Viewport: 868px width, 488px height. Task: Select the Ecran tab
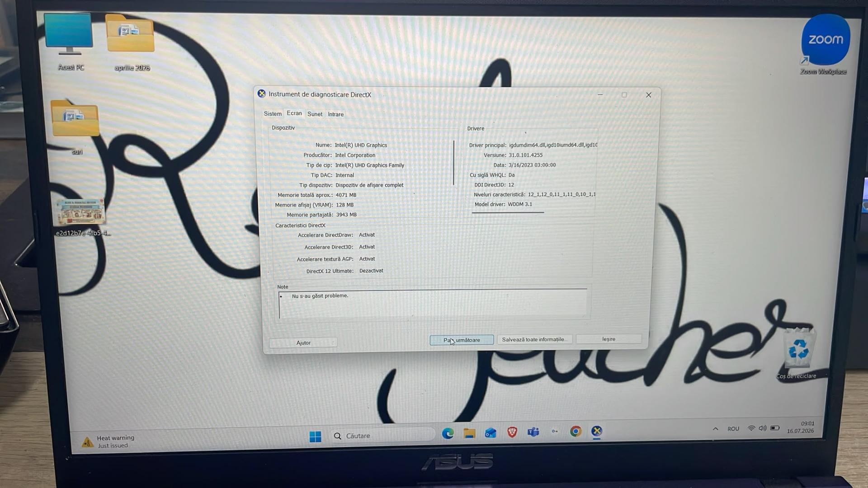point(294,113)
